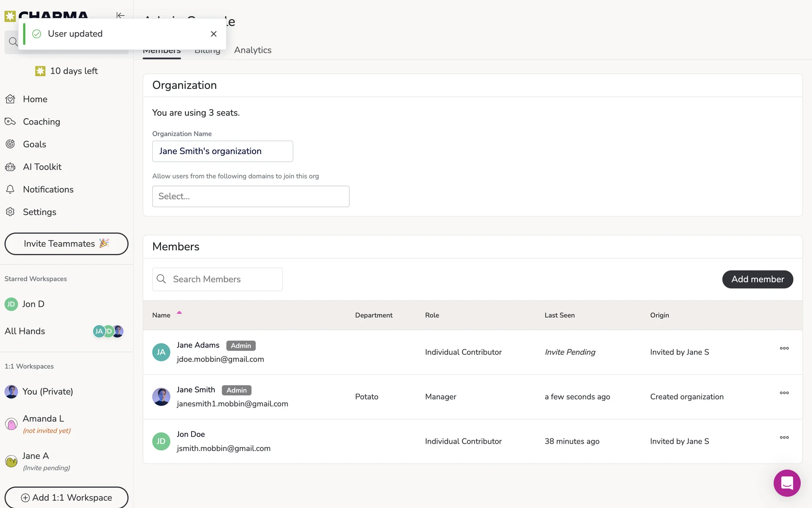Open options menu for Jane Adams
This screenshot has width=812, height=508.
(784, 348)
